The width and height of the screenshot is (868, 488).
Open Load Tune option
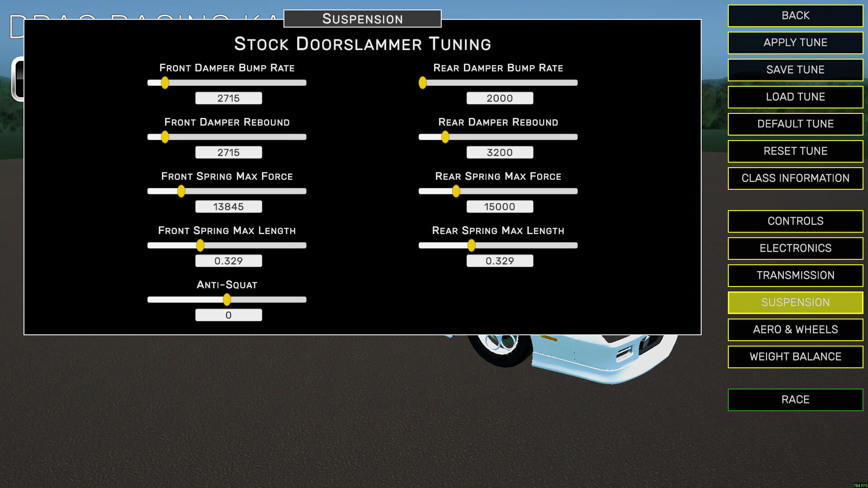coord(795,97)
